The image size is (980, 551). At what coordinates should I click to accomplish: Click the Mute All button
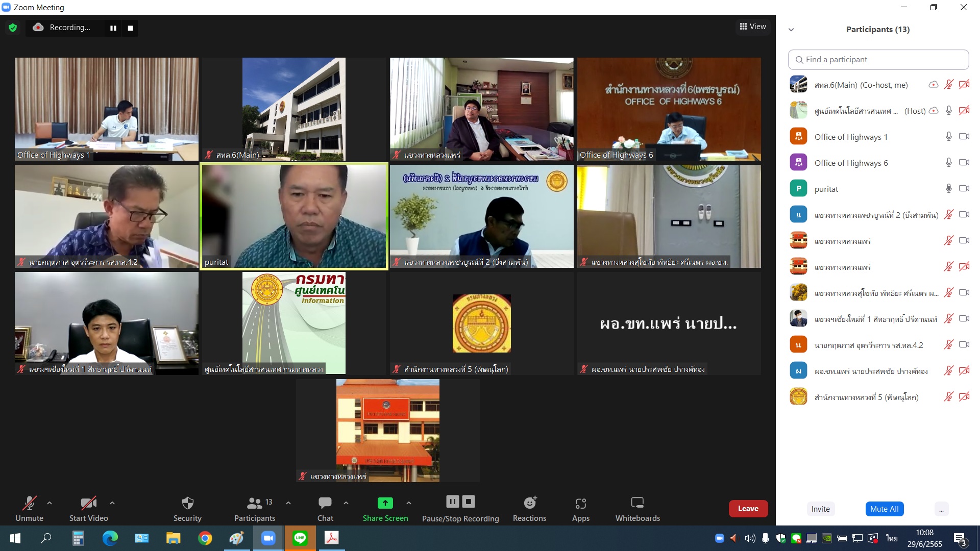click(x=884, y=509)
